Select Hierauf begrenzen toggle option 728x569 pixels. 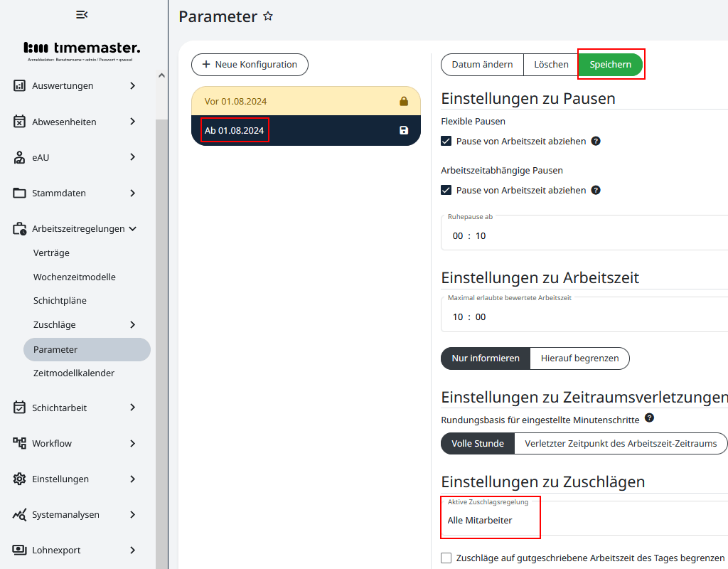[x=579, y=358]
